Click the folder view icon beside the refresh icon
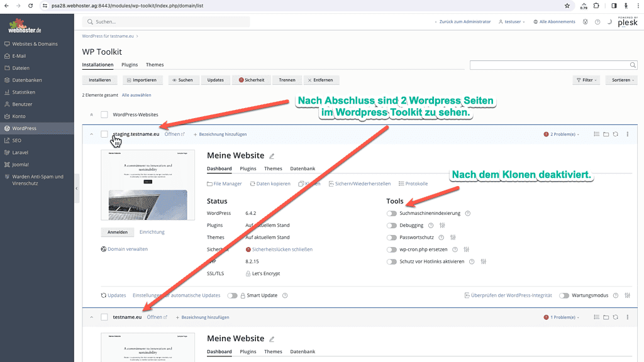The image size is (644, 362). click(606, 134)
